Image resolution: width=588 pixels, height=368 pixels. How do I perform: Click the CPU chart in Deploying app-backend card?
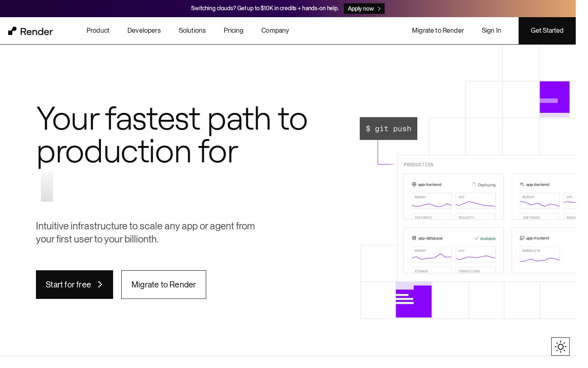[476, 201]
